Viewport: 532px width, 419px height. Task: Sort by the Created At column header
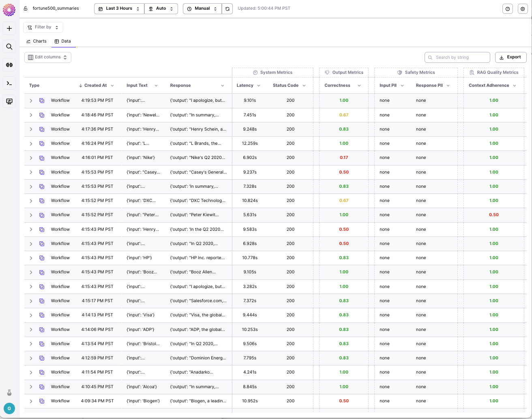pyautogui.click(x=96, y=86)
